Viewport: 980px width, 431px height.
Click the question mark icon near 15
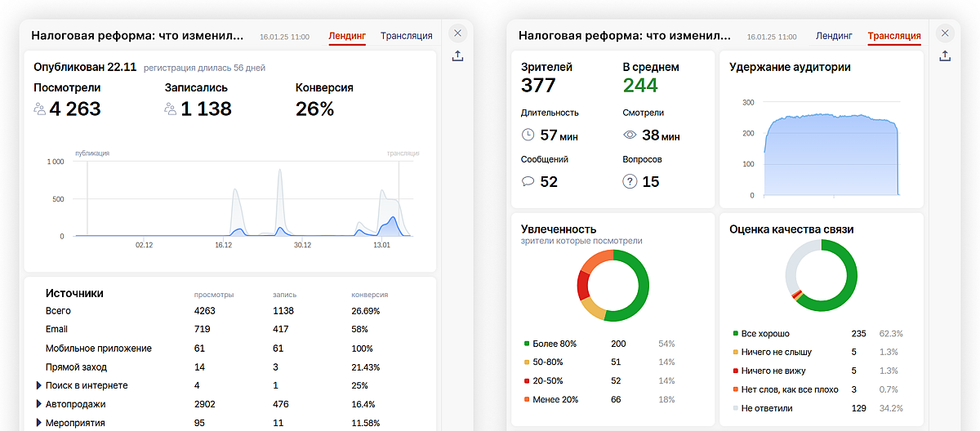pyautogui.click(x=630, y=181)
